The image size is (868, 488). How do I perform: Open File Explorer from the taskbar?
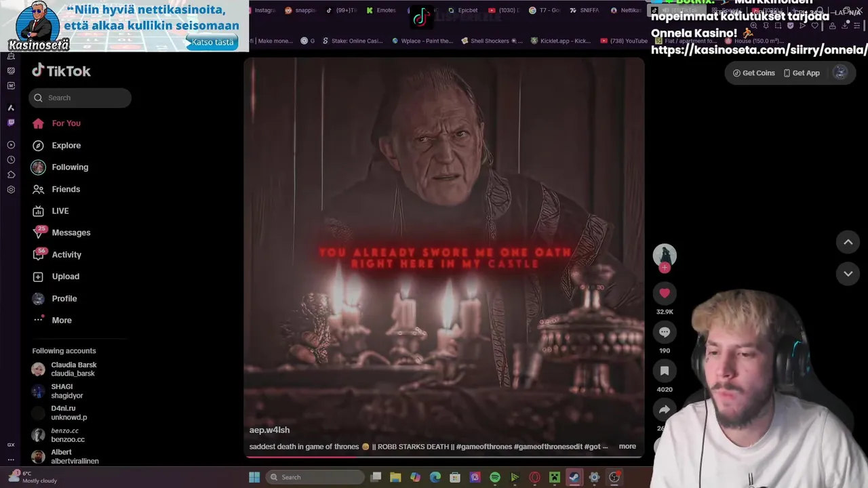(x=395, y=477)
